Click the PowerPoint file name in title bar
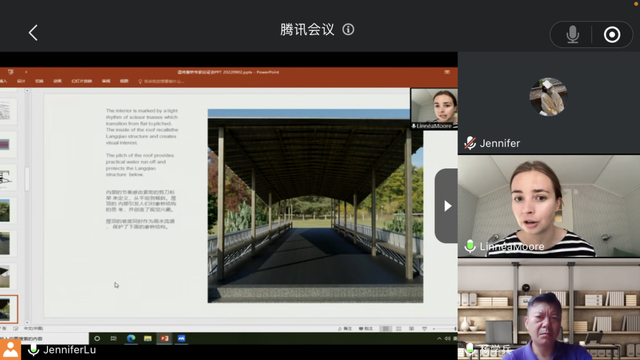Screen dimensions: 640x360 click(228, 72)
